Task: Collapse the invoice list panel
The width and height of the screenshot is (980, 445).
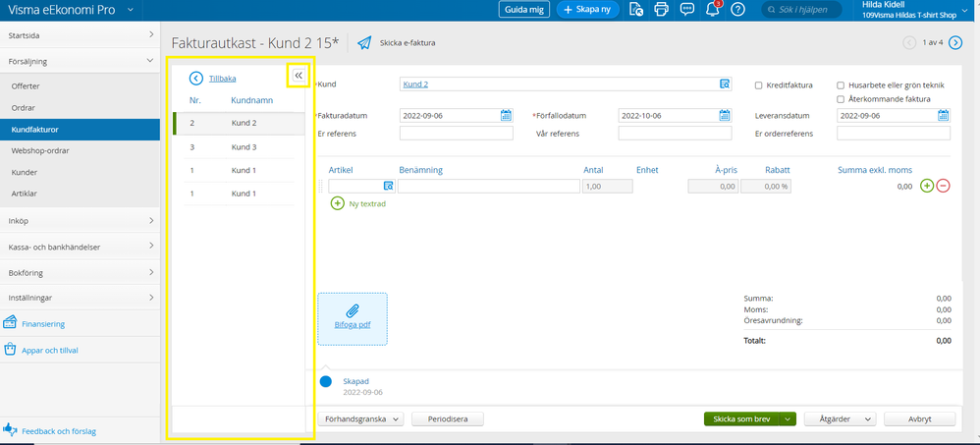Action: [299, 75]
